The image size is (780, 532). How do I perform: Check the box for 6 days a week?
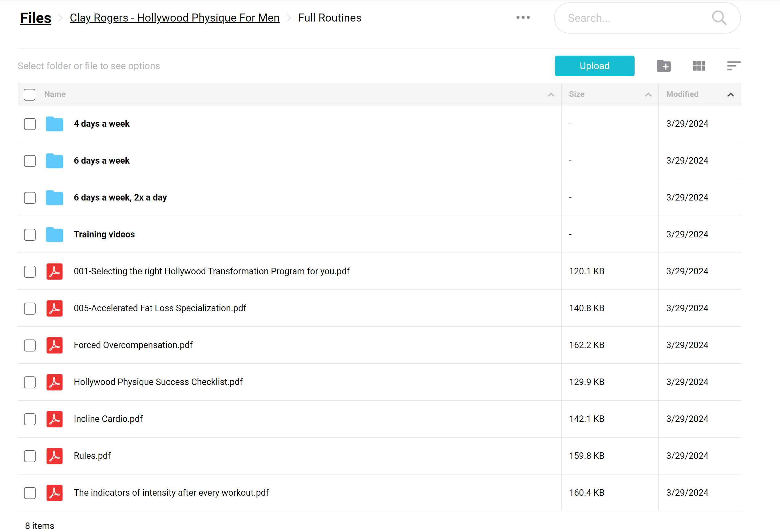pos(30,161)
